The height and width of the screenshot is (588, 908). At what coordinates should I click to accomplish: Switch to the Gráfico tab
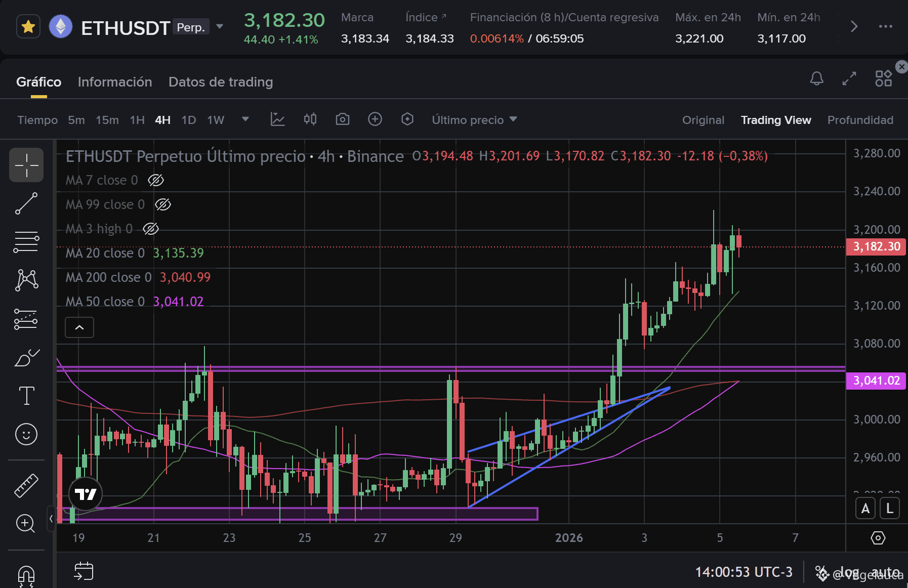[38, 82]
